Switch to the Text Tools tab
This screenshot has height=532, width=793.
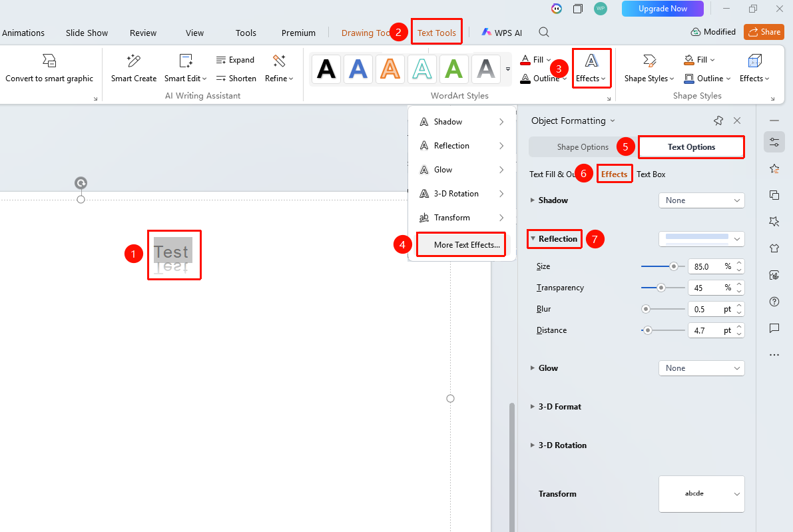coord(437,33)
